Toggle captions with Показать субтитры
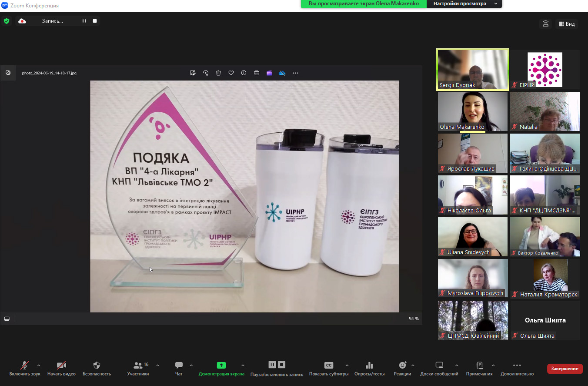This screenshot has height=386, width=588. [329, 369]
